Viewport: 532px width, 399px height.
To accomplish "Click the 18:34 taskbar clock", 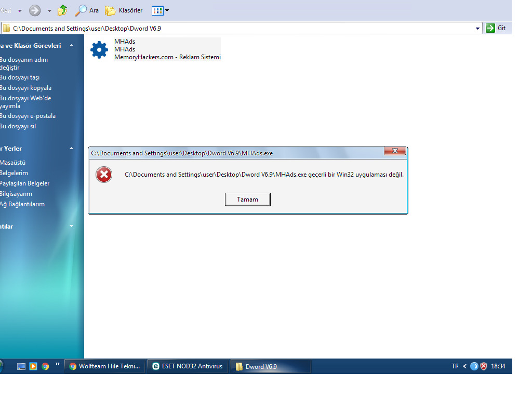I will tap(498, 366).
